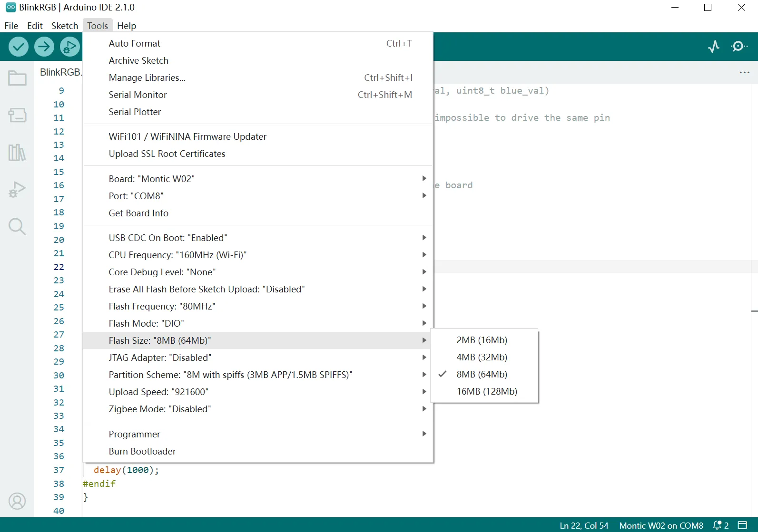Open the Serial Monitor magnifier icon

[739, 47]
